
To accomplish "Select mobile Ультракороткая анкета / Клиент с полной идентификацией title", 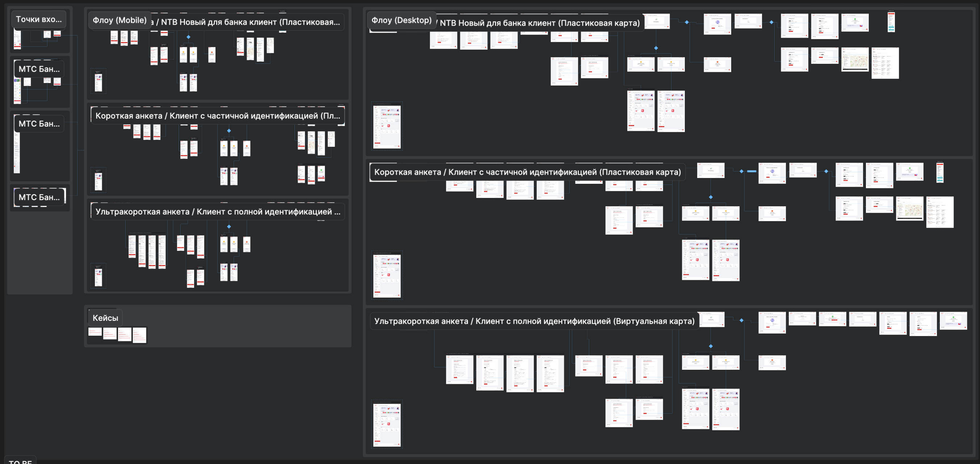I will pyautogui.click(x=218, y=212).
